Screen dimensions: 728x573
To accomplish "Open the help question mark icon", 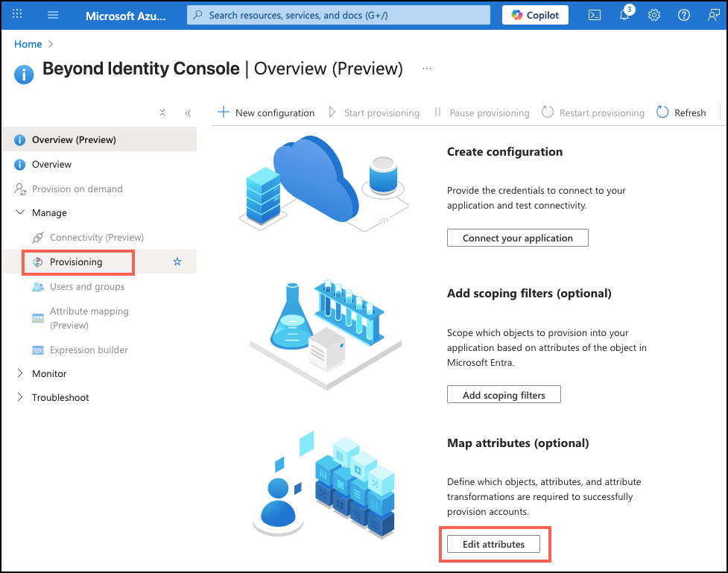I will point(684,15).
